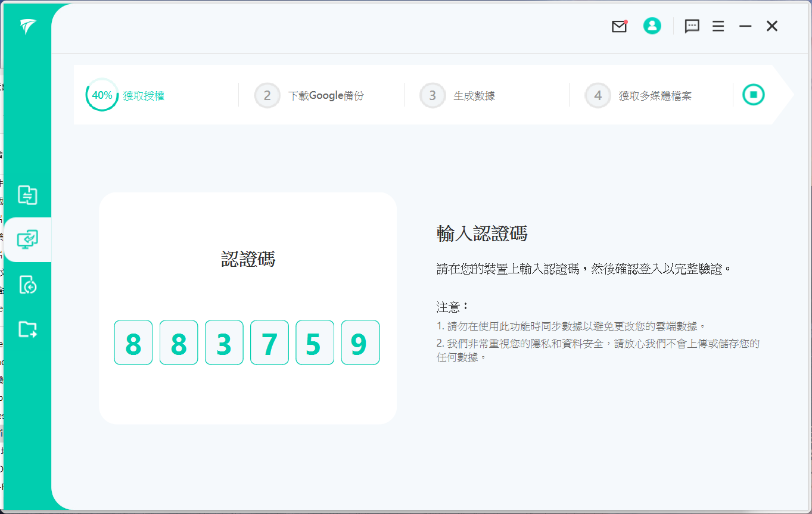Open the device restore sidebar icon
Viewport: 812px width, 514px height.
(x=27, y=285)
